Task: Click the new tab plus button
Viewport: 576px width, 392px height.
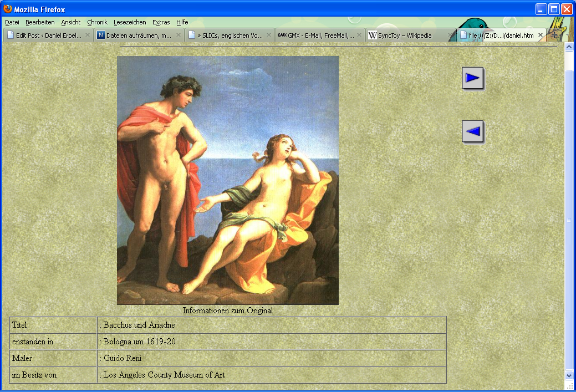Action: [x=554, y=35]
